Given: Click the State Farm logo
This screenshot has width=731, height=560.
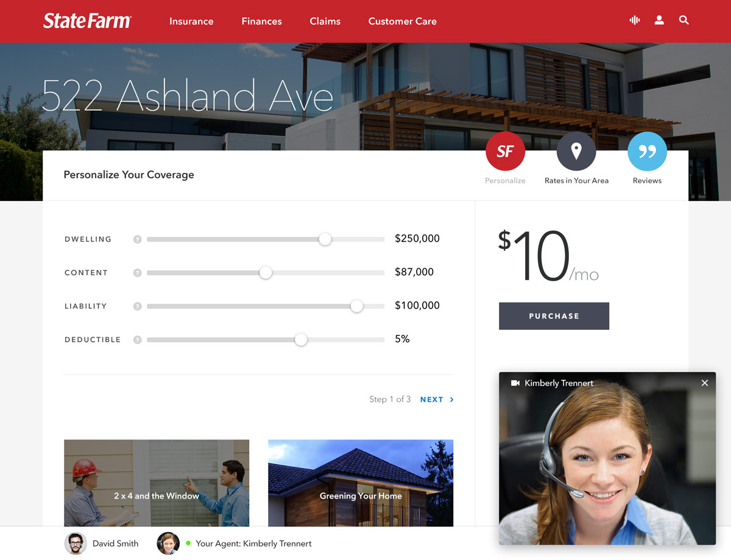Looking at the screenshot, I should [x=87, y=21].
